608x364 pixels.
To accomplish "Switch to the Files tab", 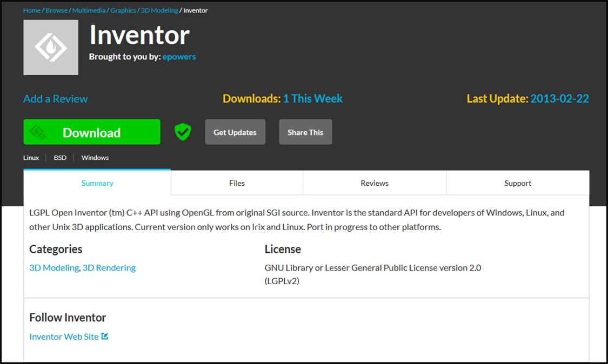I will 237,183.
